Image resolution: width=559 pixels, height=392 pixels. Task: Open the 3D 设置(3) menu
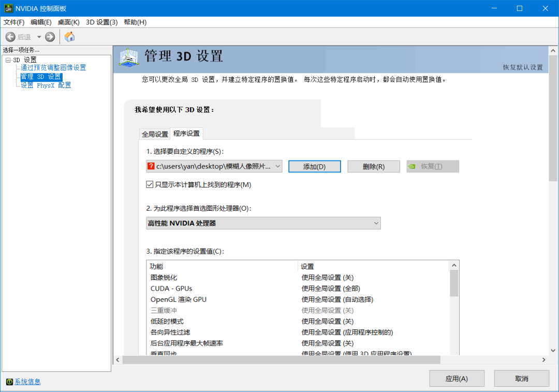[101, 22]
